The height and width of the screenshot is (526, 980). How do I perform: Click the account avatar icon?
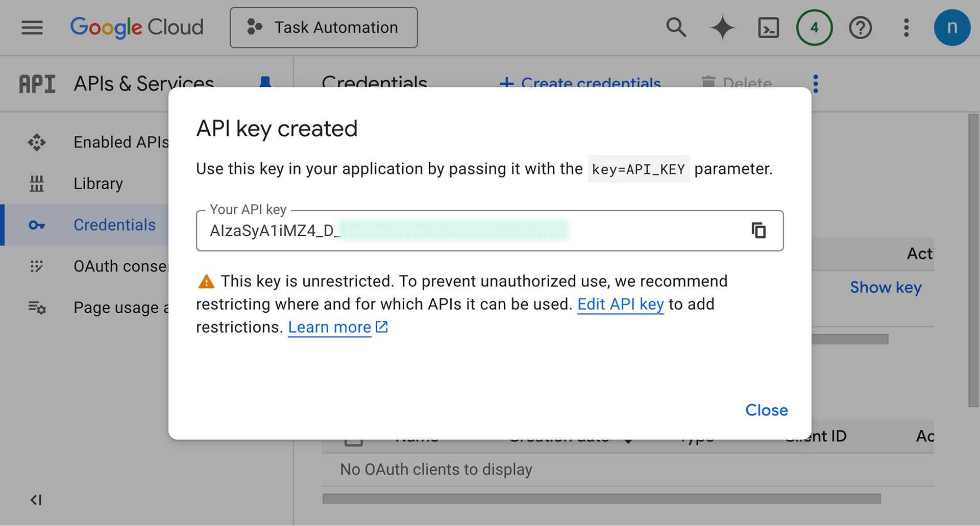click(952, 28)
